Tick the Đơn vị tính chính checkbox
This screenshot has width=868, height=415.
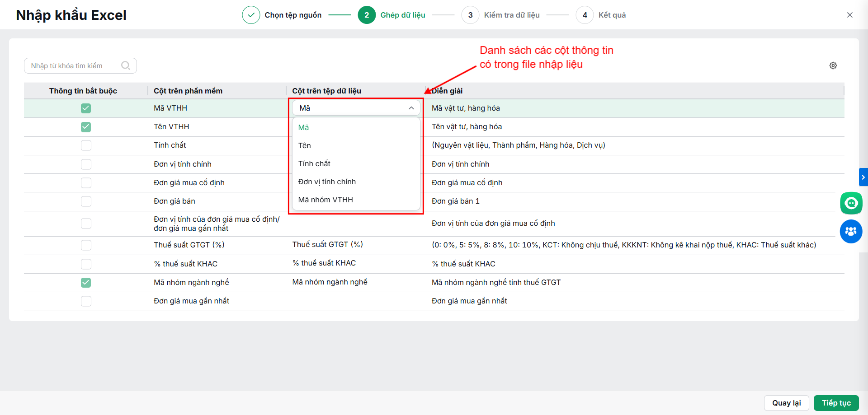(x=86, y=164)
